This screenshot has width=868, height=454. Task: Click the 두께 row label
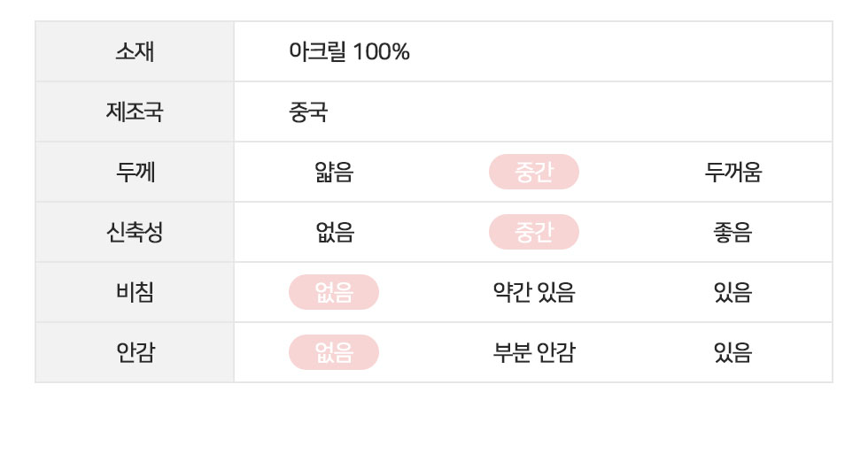[135, 172]
